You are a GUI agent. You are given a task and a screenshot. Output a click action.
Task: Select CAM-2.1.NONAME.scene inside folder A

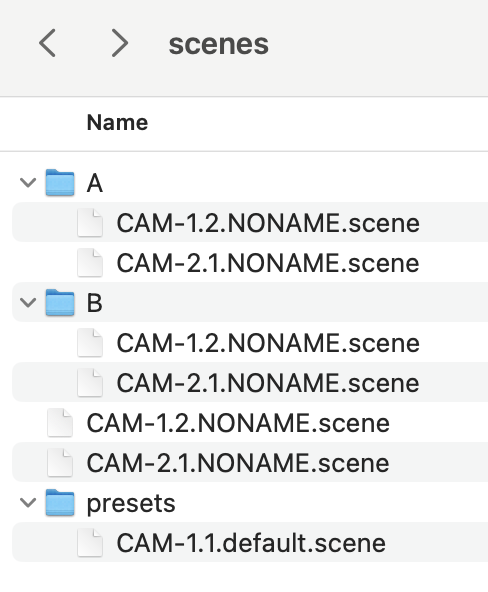point(250,263)
